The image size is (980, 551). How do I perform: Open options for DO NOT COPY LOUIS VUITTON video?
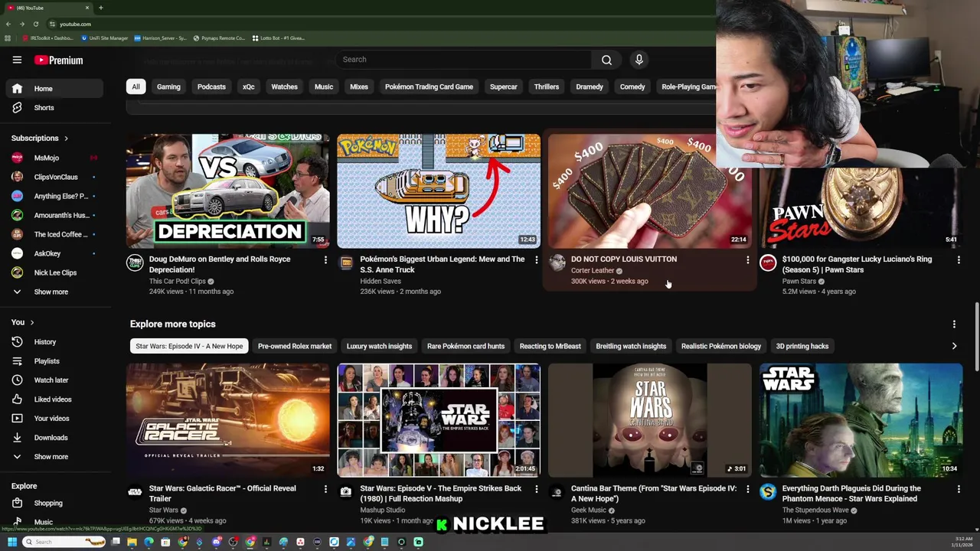(747, 260)
